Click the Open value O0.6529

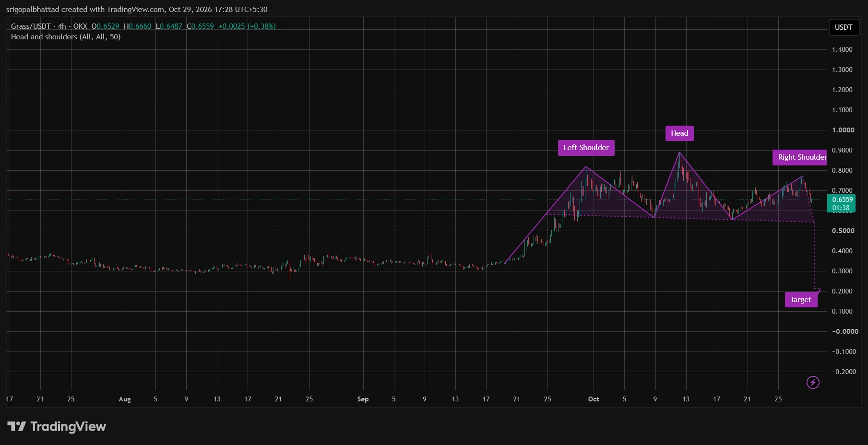pyautogui.click(x=105, y=26)
